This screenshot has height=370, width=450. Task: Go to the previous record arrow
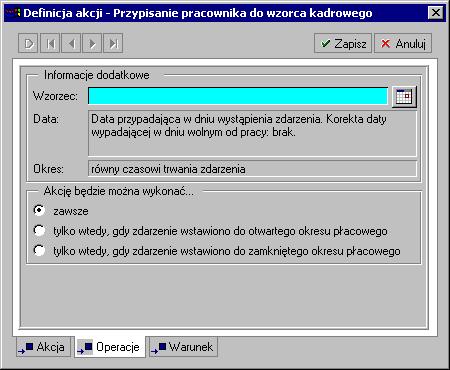point(71,43)
